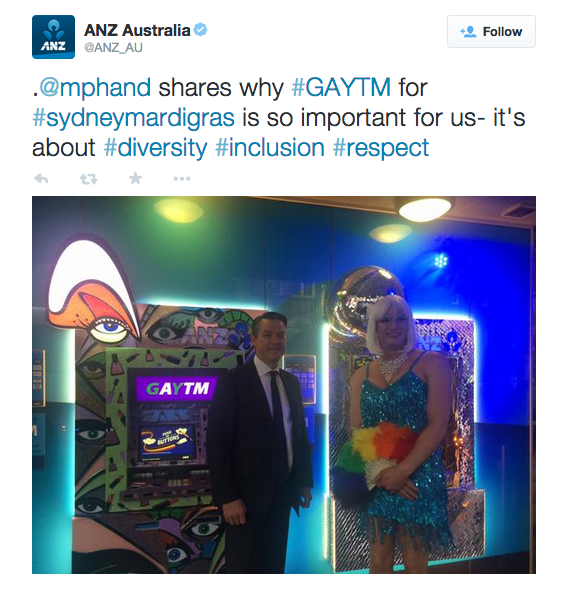Open the #respect hashtag link

click(x=381, y=148)
